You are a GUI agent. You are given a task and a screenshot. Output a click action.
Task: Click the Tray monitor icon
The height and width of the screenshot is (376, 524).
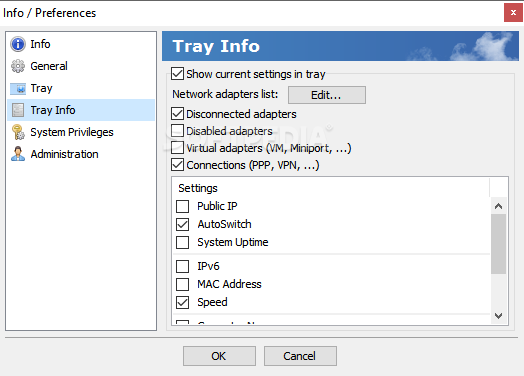click(x=18, y=89)
